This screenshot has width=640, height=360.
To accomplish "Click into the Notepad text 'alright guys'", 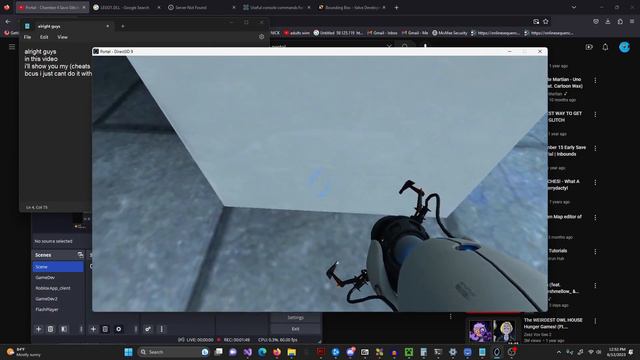I will 40,52.
